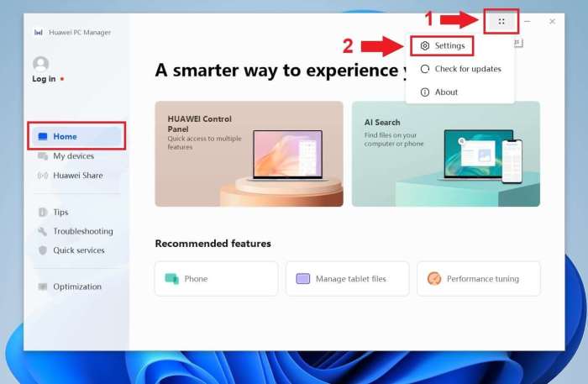The width and height of the screenshot is (588, 384).
Task: Click the Quick services shield icon
Action: pyautogui.click(x=43, y=250)
